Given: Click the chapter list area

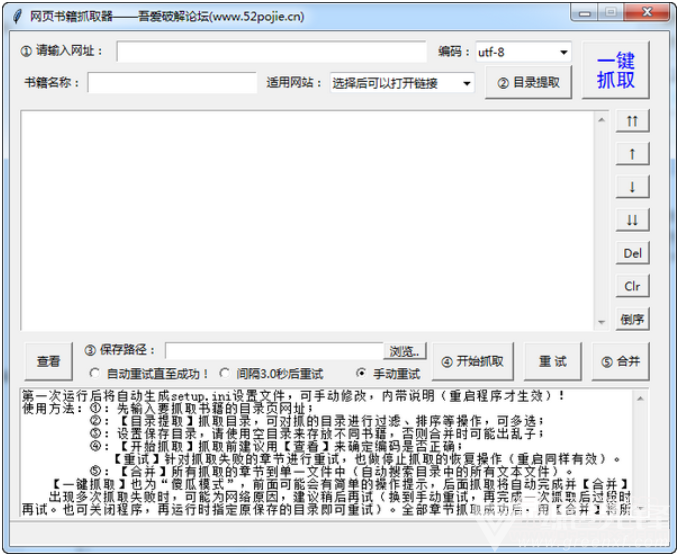Looking at the screenshot, I should point(307,220).
